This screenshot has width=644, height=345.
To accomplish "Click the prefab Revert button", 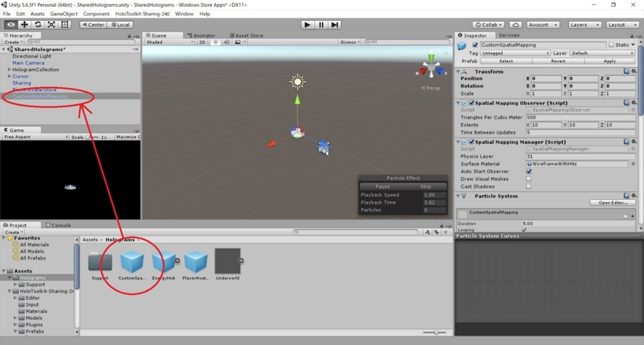I will point(558,61).
